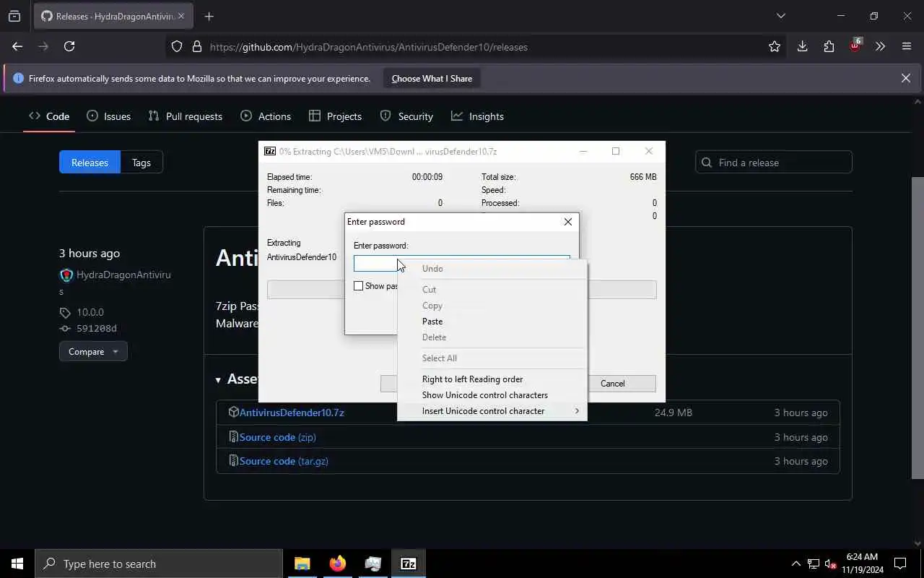The width and height of the screenshot is (924, 578).
Task: List all tabs dropdown arrow
Action: point(780,16)
